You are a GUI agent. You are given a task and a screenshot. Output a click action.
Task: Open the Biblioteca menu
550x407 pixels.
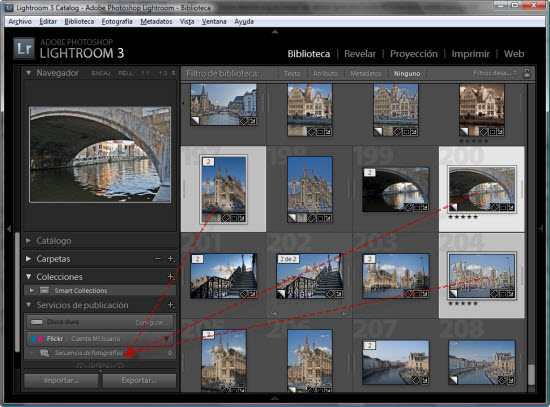click(79, 21)
